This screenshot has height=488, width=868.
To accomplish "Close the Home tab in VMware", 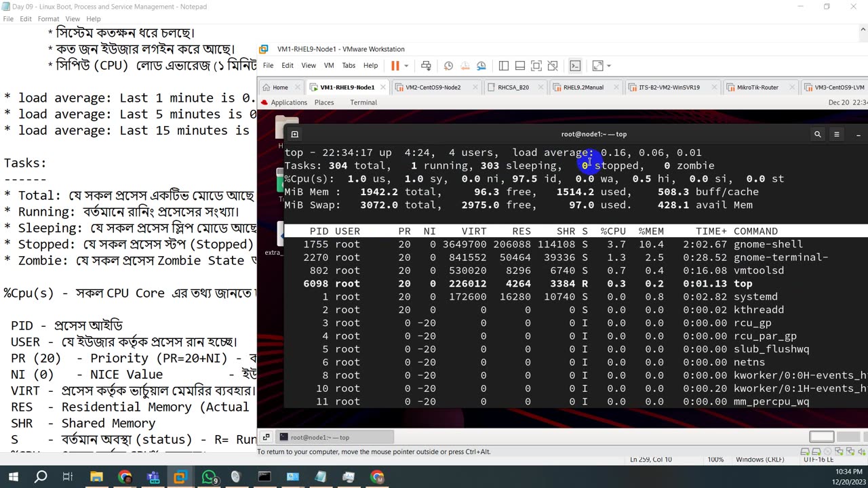I will (x=296, y=87).
